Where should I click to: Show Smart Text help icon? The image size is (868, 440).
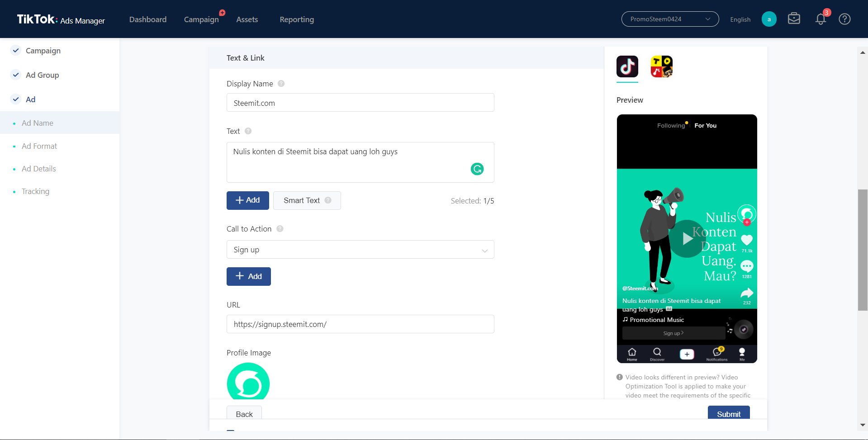328,200
